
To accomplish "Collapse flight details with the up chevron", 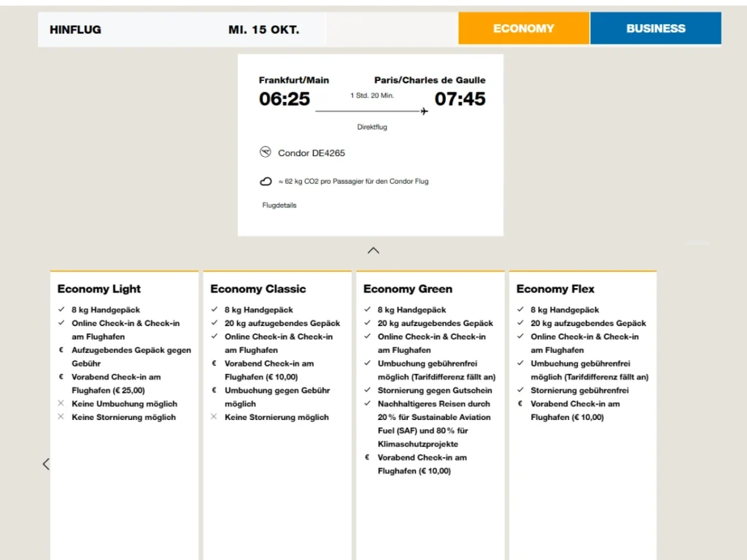I will pos(373,250).
